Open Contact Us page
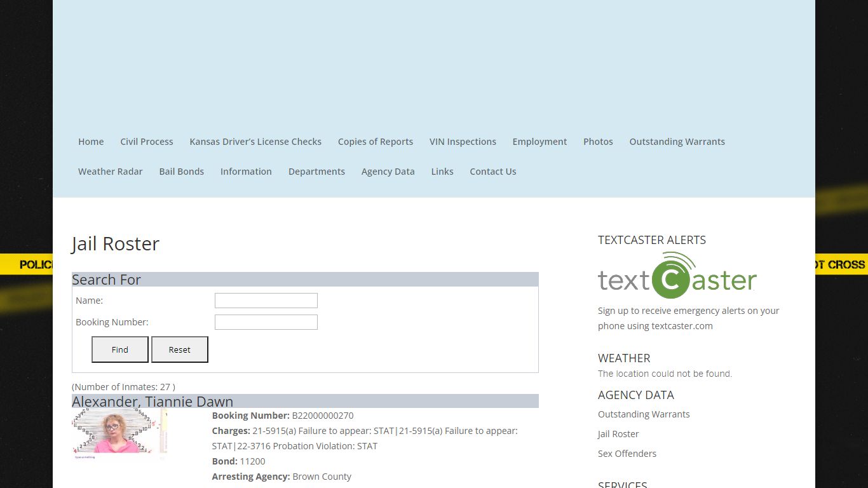Image resolution: width=868 pixels, height=488 pixels. coord(493,172)
